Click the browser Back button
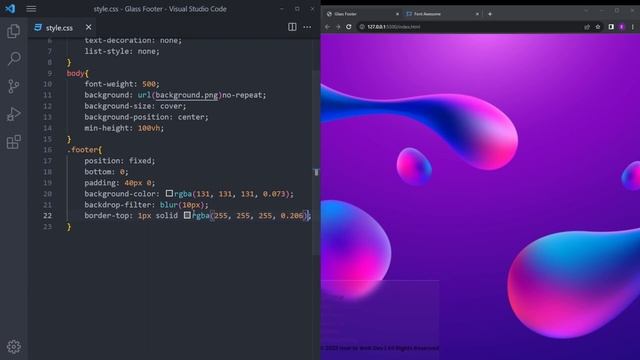The height and width of the screenshot is (360, 640). [x=327, y=27]
